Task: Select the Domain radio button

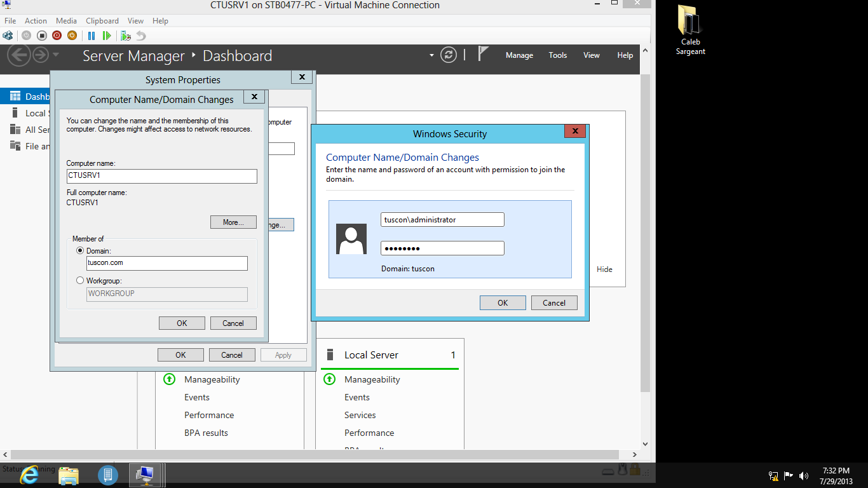Action: 80,251
